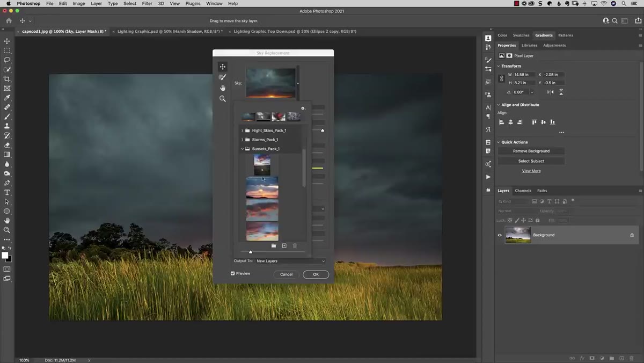This screenshot has width=644, height=363.
Task: Open the View More link
Action: [x=531, y=171]
